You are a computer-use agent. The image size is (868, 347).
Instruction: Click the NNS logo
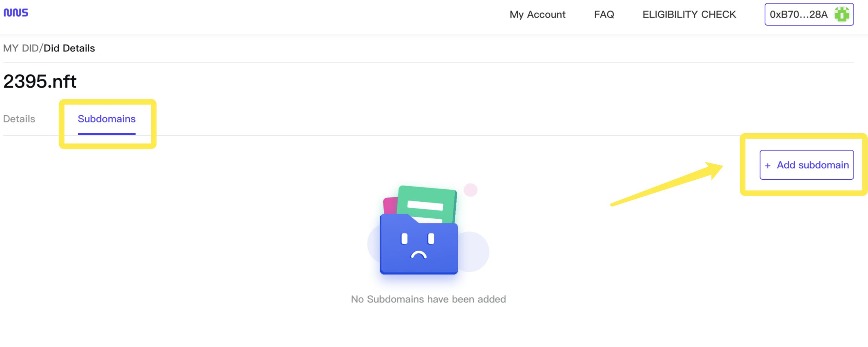16,13
